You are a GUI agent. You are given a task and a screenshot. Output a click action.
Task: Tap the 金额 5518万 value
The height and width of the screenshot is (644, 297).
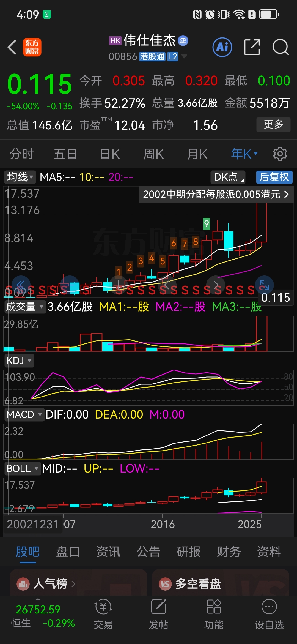tap(270, 103)
